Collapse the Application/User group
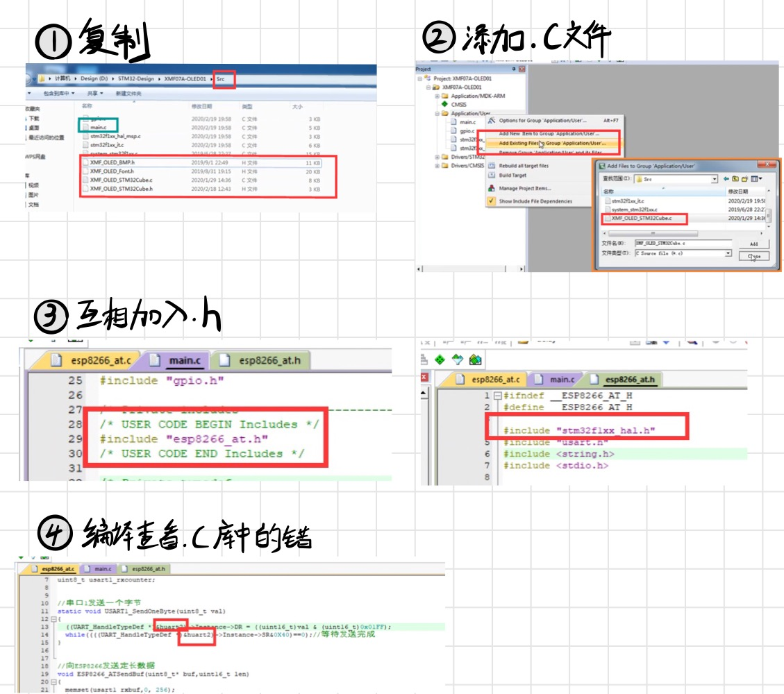Viewport: 784px width, 694px height. [x=436, y=114]
